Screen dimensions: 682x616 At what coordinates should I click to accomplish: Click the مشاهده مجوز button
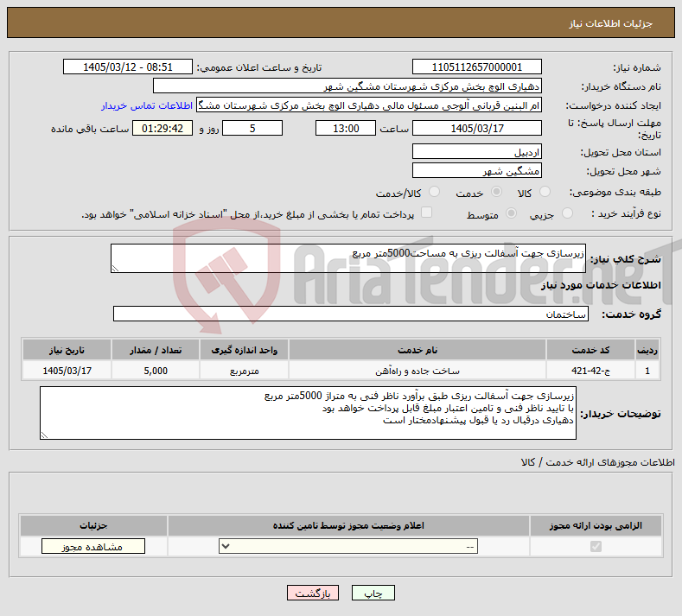pyautogui.click(x=93, y=546)
